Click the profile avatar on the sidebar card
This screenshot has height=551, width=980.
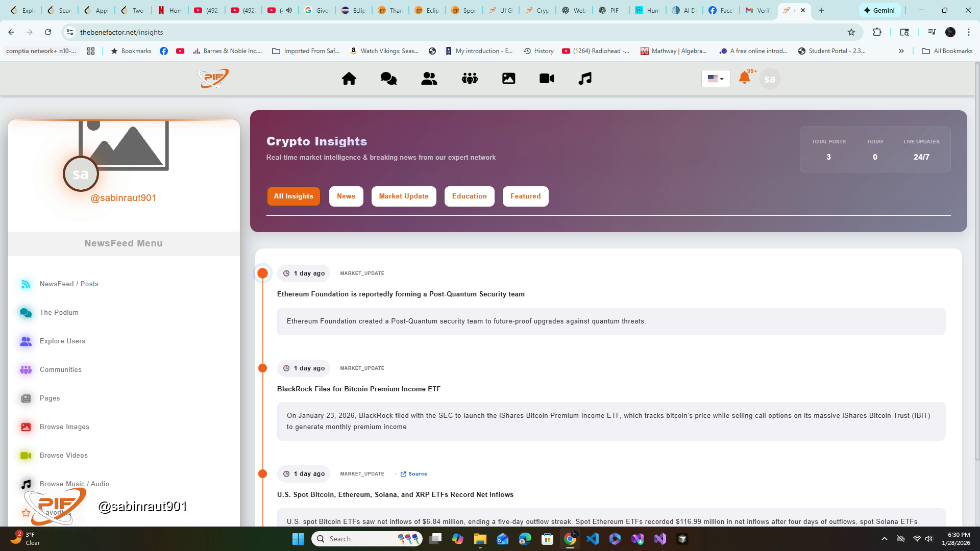tap(81, 174)
